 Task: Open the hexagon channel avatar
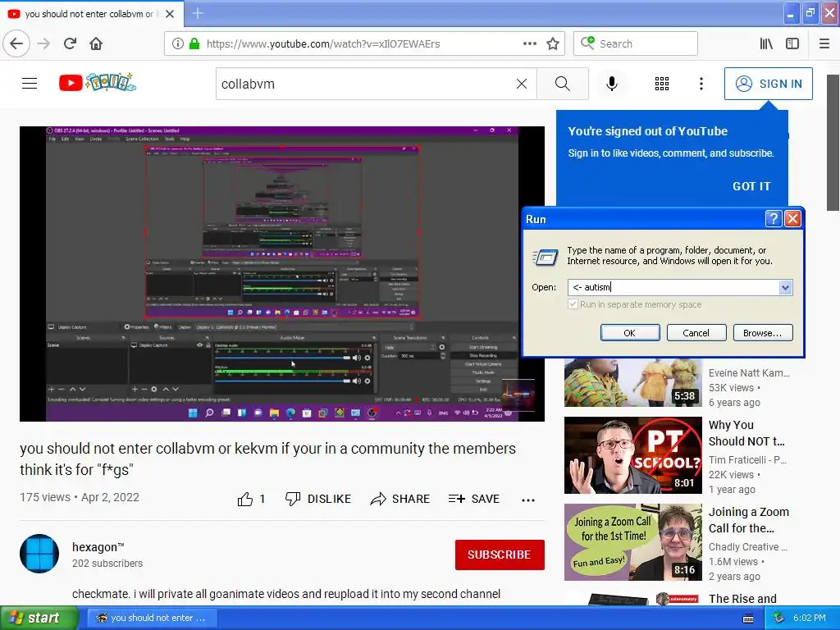pyautogui.click(x=39, y=554)
